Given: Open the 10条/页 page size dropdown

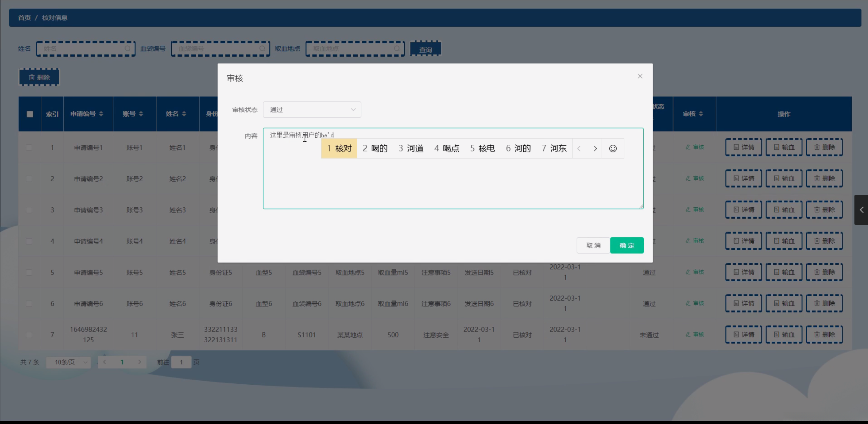Looking at the screenshot, I should [69, 362].
